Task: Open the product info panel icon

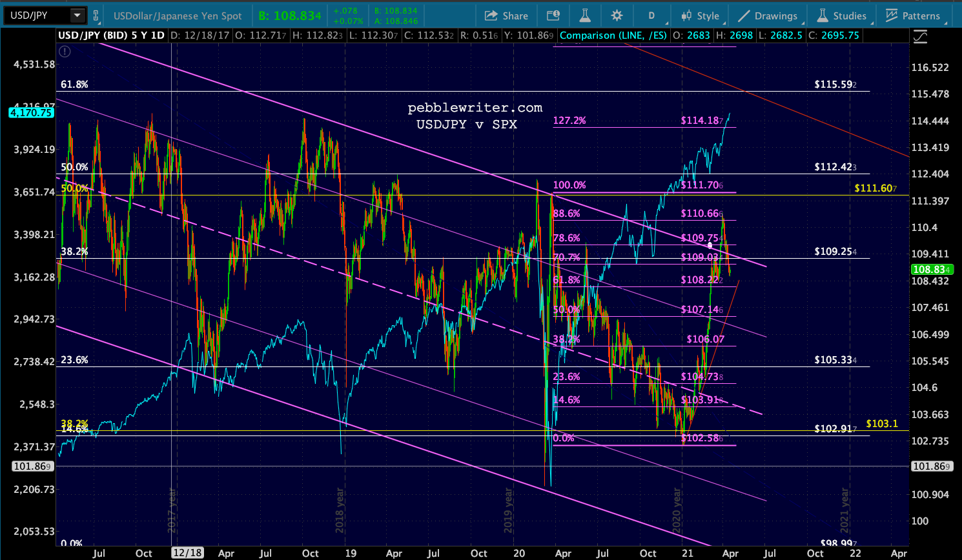Action: pos(553,15)
